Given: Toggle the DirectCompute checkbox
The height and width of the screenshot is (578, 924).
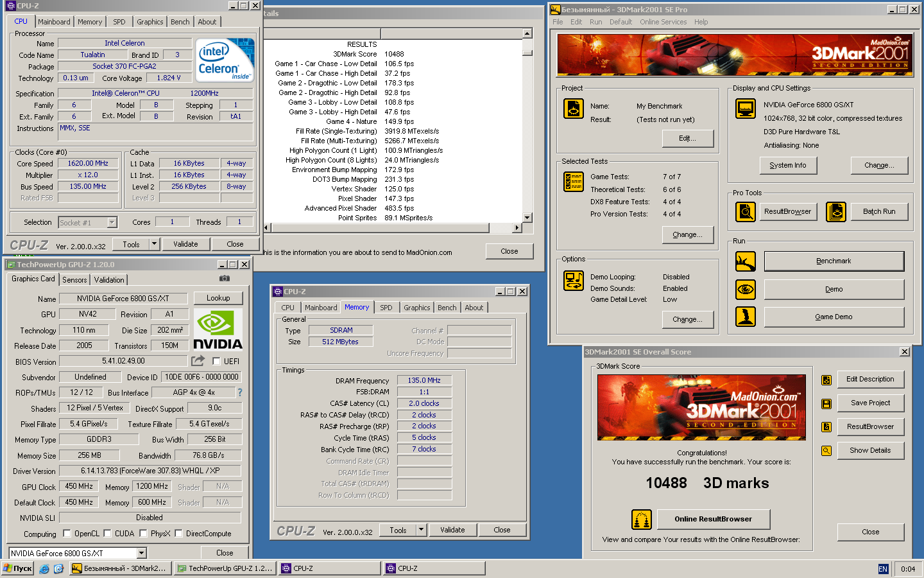Looking at the screenshot, I should point(178,533).
